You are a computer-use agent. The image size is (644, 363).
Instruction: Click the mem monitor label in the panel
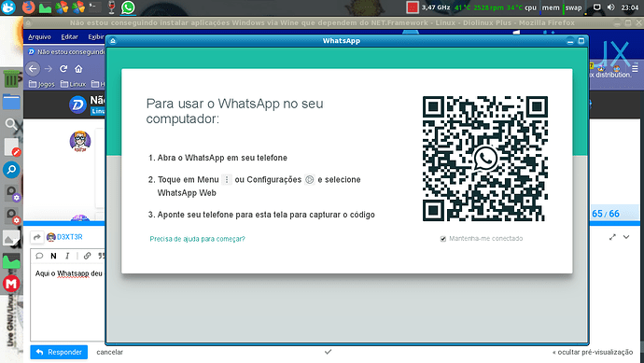pyautogui.click(x=551, y=7)
